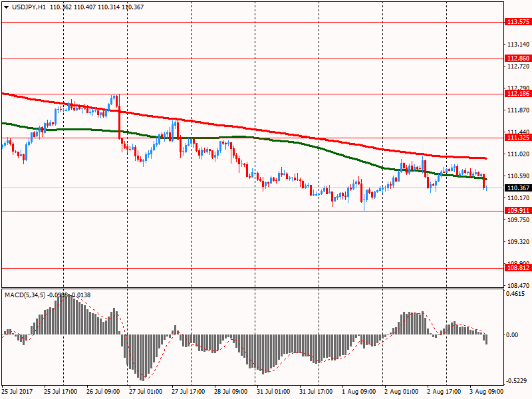Click the 25 Jul 17:00 time label
Viewport: 532px width, 399px height.
coord(61,392)
